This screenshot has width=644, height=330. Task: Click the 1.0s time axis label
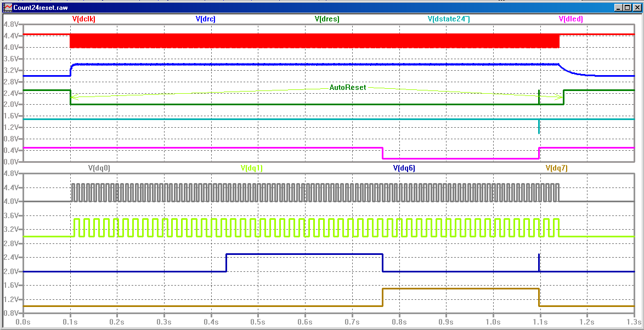coord(493,321)
